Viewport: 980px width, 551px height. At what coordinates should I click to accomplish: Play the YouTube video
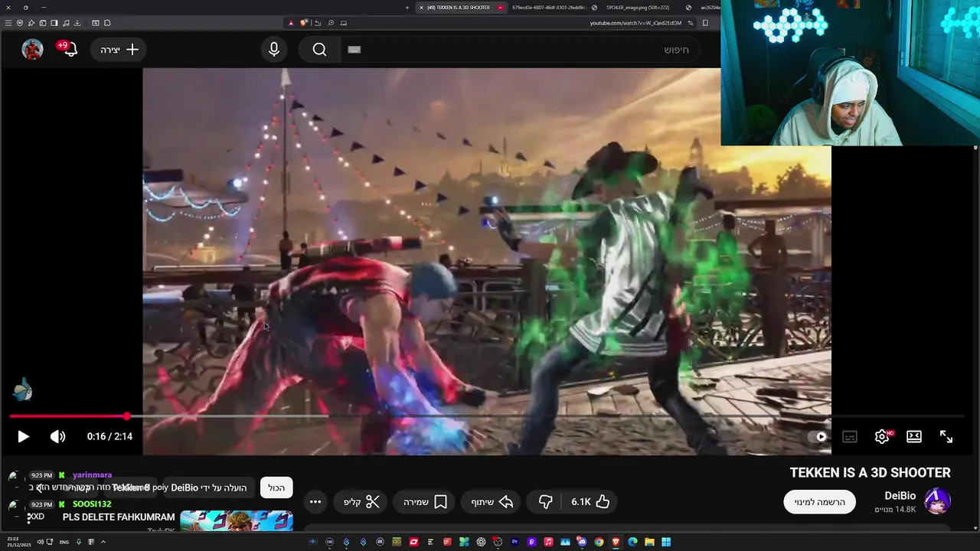coord(23,436)
